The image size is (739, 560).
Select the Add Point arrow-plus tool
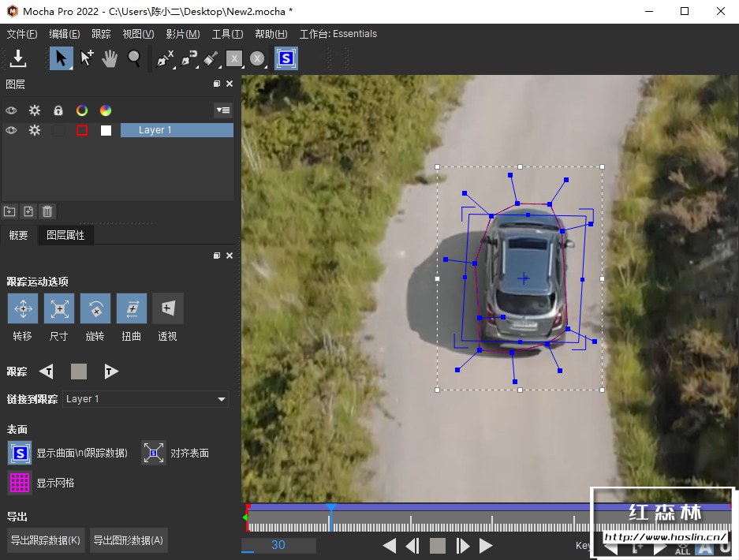[87, 58]
